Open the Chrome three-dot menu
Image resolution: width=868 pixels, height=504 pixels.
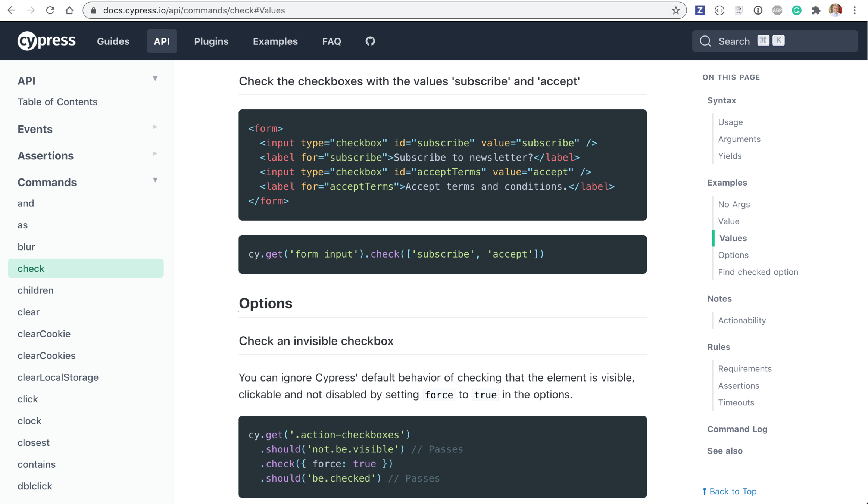855,10
